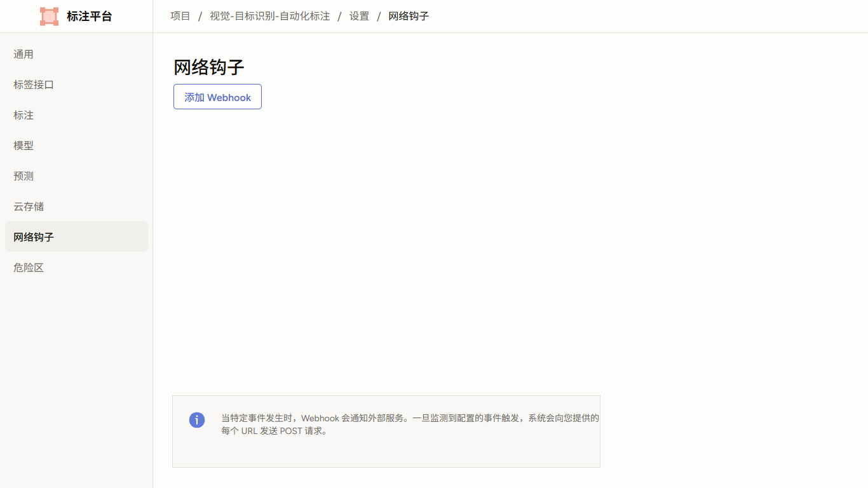The image size is (868, 488).
Task: Click the orange 标注平台 logo icon
Action: (49, 17)
